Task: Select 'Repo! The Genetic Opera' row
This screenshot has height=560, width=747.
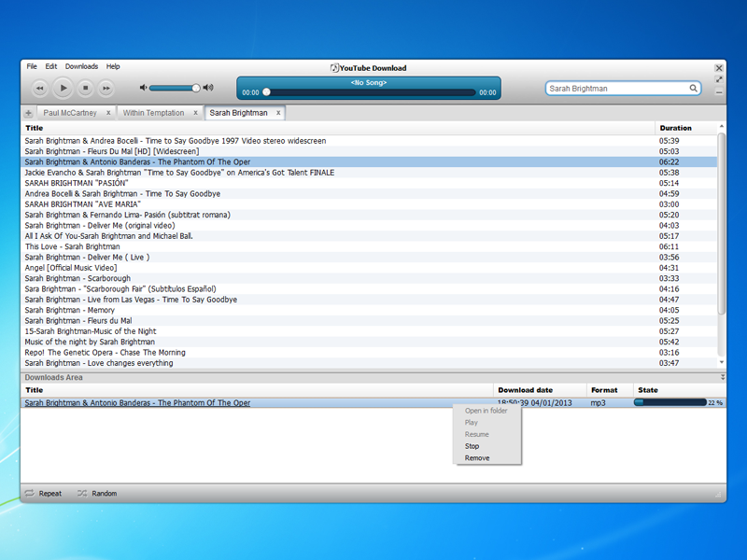Action: (x=369, y=353)
